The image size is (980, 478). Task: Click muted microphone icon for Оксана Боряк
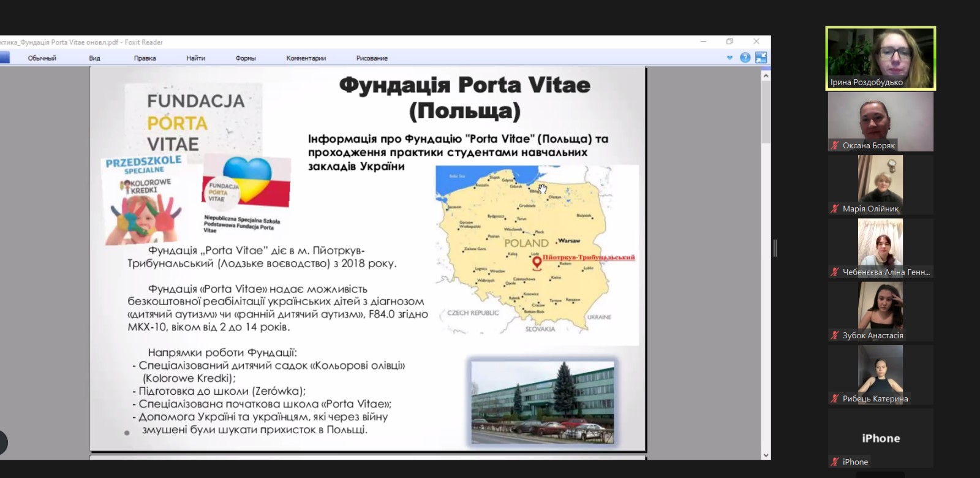tap(835, 145)
